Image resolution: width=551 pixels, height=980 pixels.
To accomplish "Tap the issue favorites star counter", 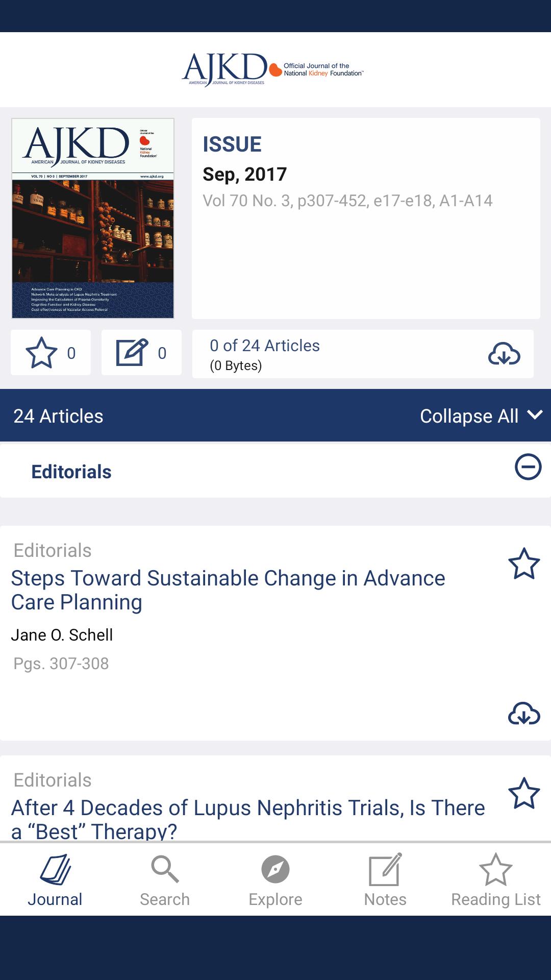I will pyautogui.click(x=51, y=353).
